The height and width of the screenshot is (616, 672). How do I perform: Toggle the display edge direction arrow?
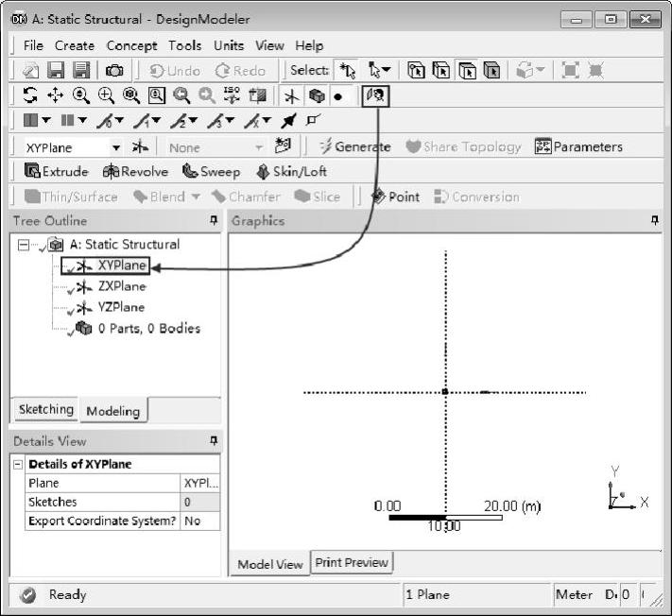click(x=289, y=121)
